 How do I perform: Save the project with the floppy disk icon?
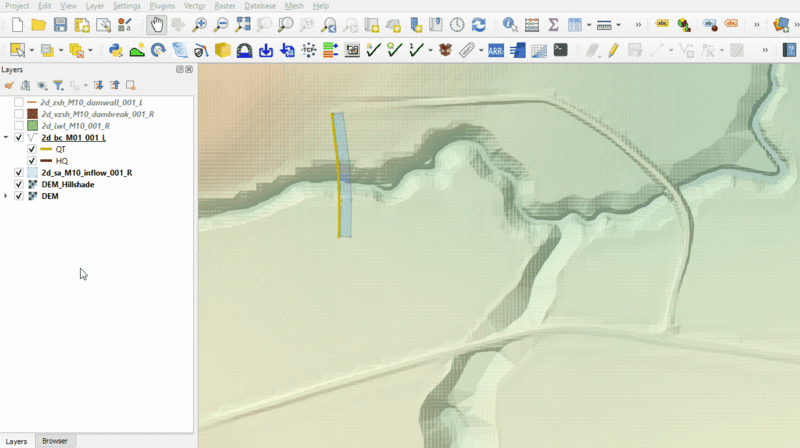coord(61,24)
